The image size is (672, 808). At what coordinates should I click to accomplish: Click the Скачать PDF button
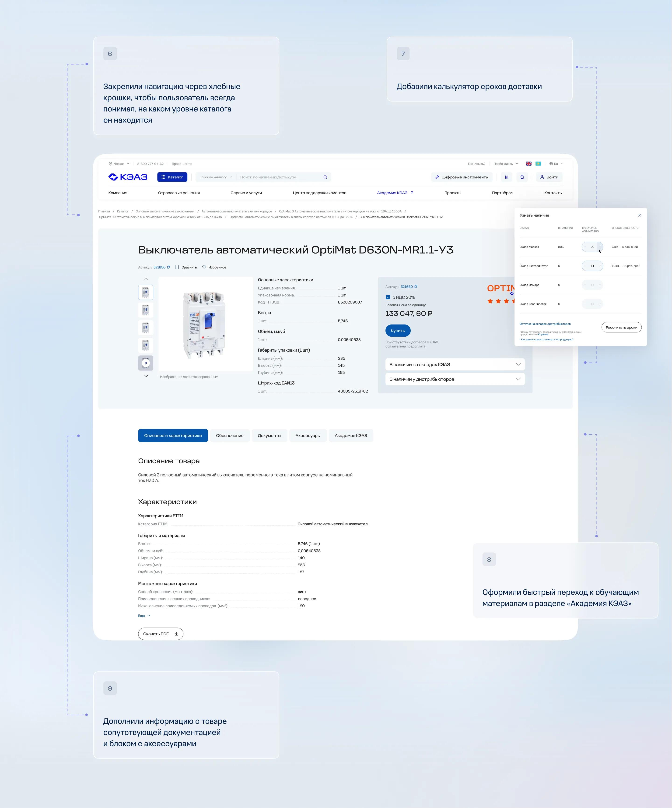[160, 634]
